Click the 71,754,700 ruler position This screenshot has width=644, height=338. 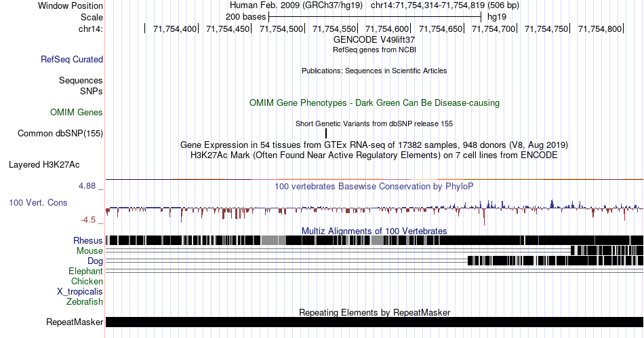coord(494,29)
